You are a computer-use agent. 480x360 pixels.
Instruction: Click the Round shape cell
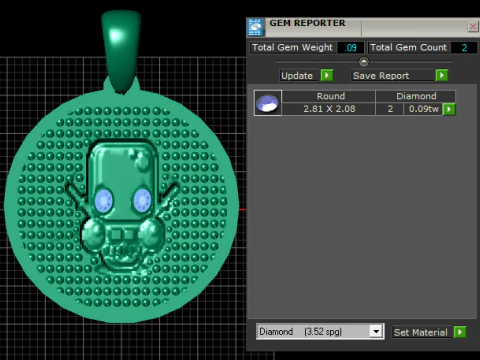click(x=329, y=96)
